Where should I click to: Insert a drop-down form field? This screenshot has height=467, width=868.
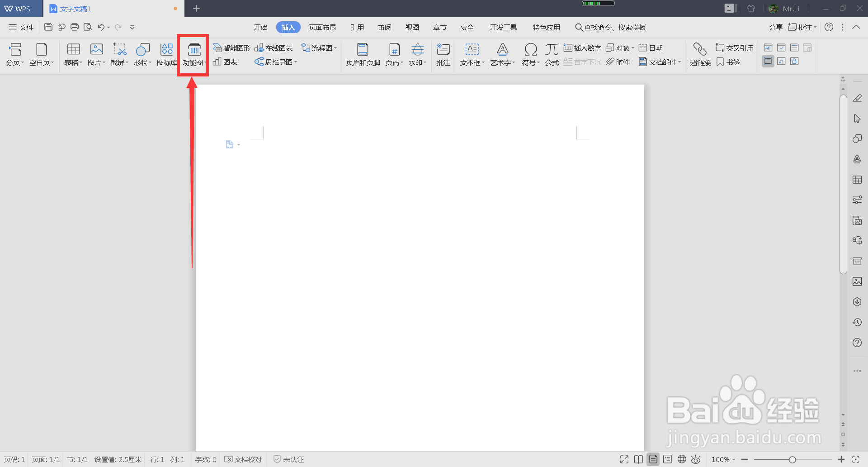point(794,48)
